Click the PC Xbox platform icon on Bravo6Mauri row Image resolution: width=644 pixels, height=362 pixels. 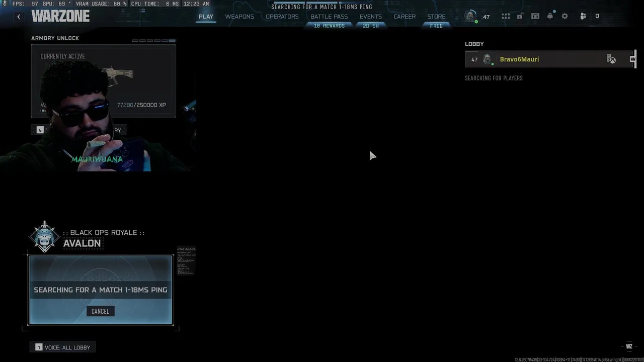click(611, 59)
